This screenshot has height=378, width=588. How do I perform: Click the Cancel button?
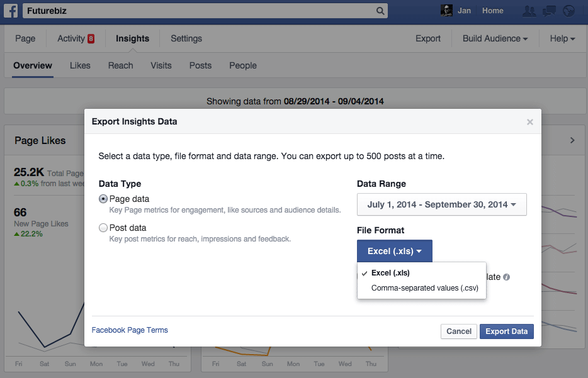458,331
